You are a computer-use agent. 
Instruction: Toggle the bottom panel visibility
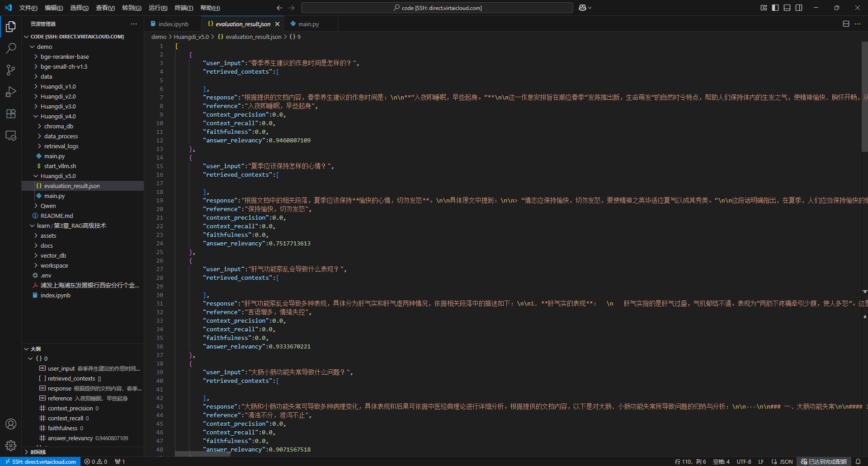tap(787, 8)
